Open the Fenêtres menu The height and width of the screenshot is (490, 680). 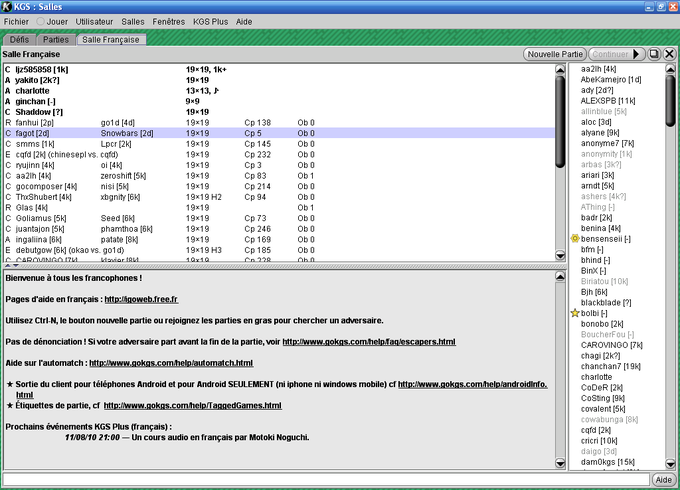(168, 22)
